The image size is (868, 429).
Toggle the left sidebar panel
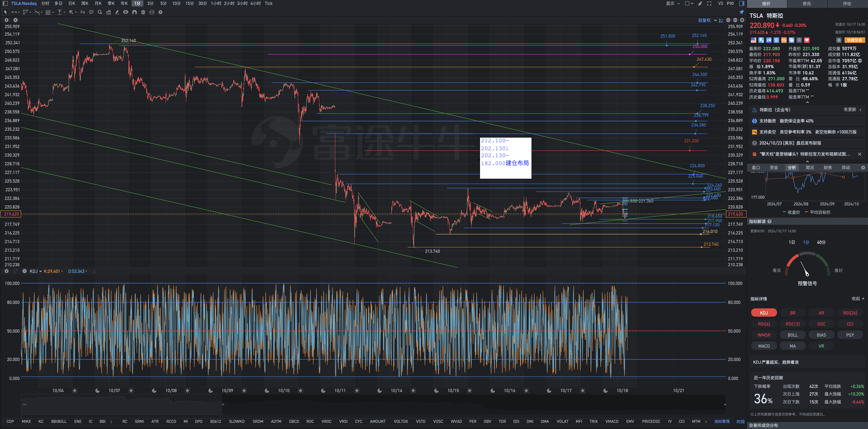[5, 3]
